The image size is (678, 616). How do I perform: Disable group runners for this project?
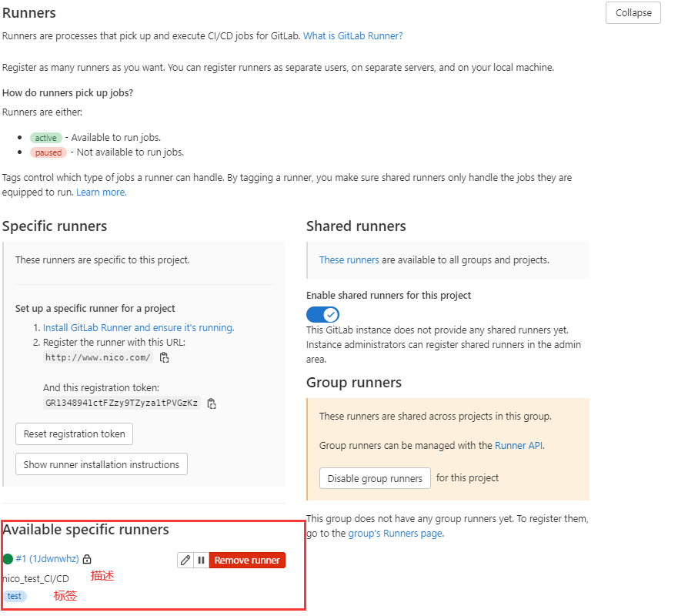(375, 478)
